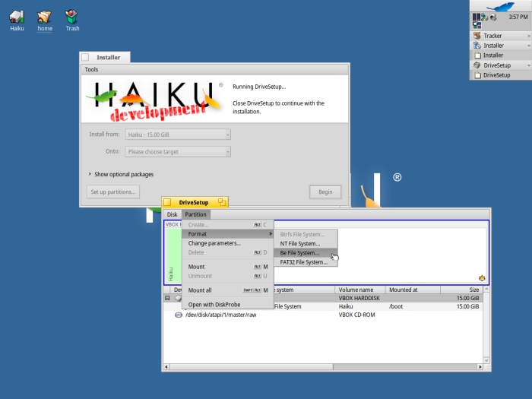Click the Volume name column header
This screenshot has width=532, height=399.
pos(356,290)
